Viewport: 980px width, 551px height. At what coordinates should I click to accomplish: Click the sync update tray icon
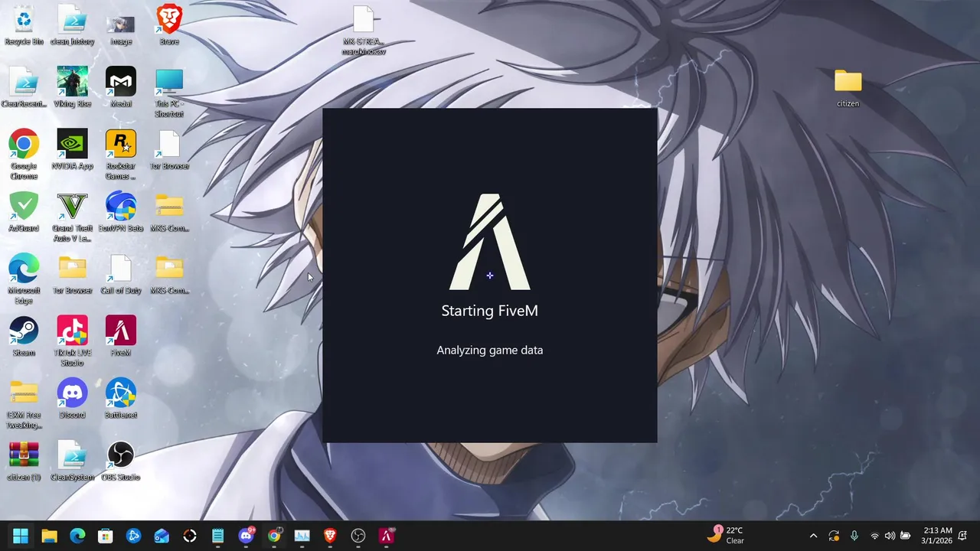point(834,536)
